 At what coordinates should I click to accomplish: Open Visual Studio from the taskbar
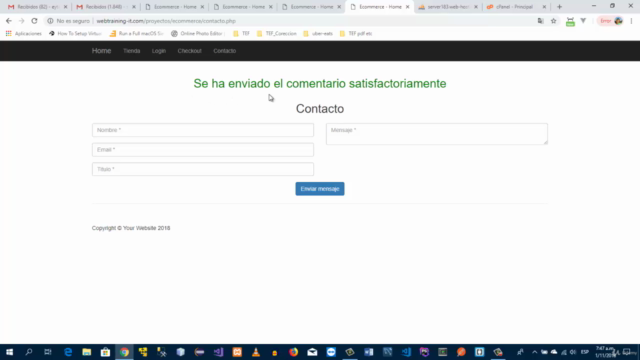point(218,352)
